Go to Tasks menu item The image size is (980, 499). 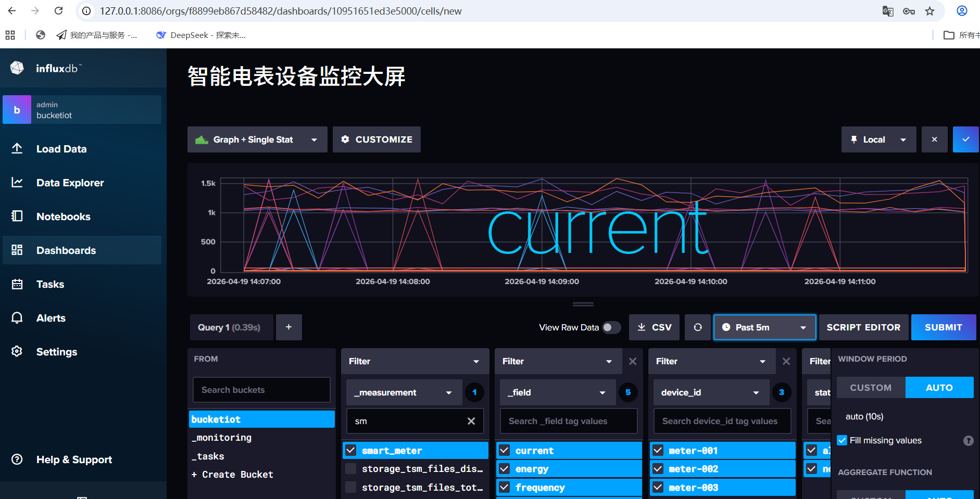50,284
